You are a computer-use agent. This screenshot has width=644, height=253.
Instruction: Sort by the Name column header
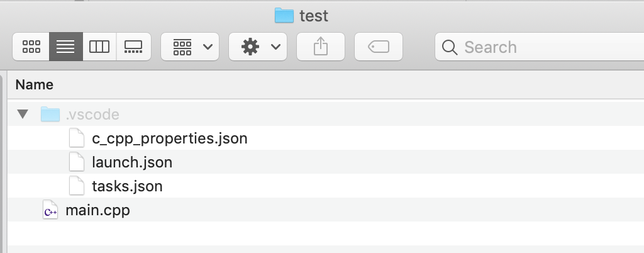(35, 84)
